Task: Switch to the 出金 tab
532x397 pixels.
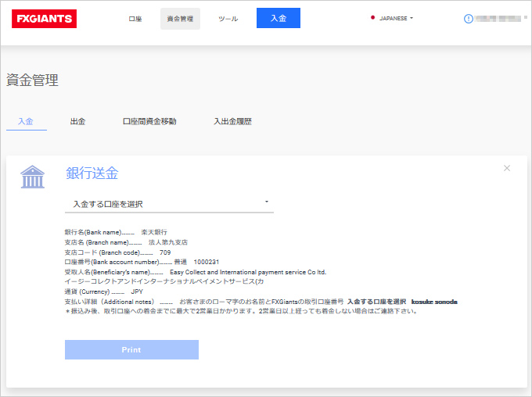Action: click(x=77, y=121)
